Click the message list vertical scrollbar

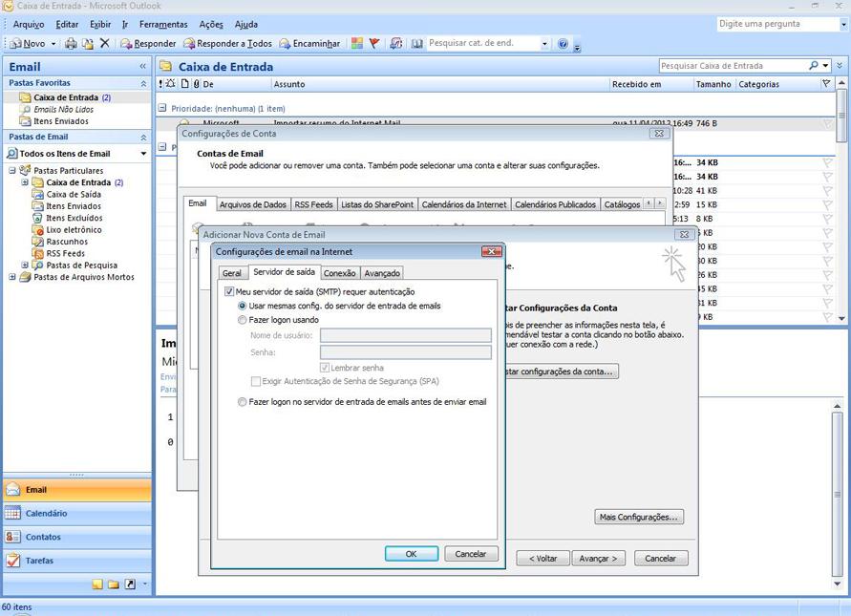(841, 201)
